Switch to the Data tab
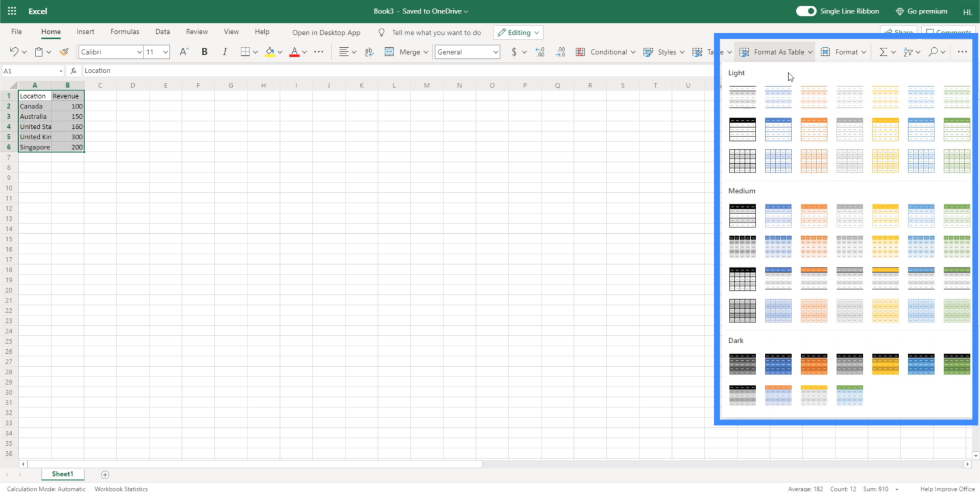The height and width of the screenshot is (492, 980). coord(163,32)
